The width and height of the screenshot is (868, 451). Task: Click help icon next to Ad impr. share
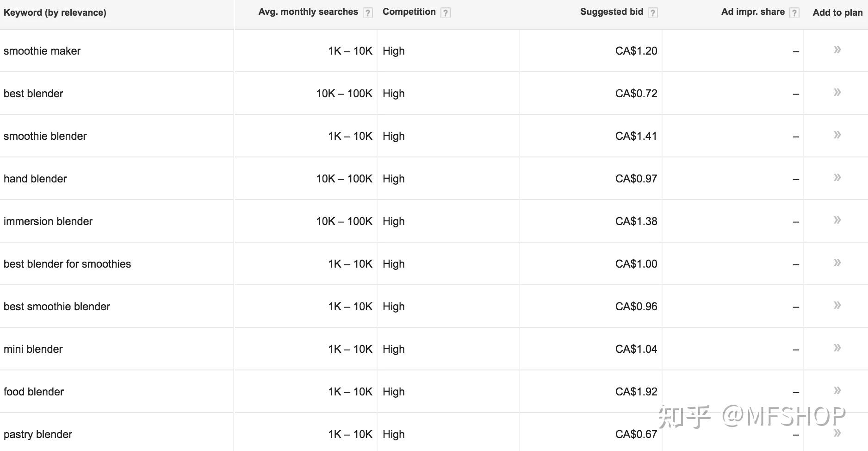point(794,13)
